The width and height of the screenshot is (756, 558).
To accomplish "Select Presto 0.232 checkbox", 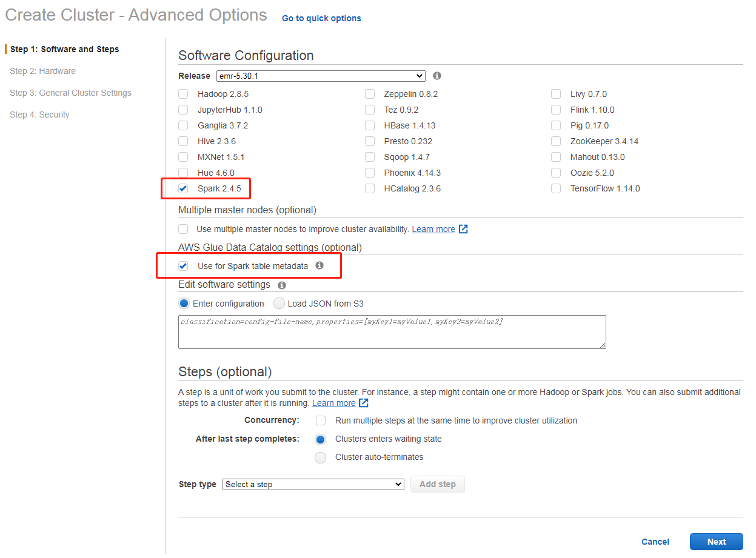I will [370, 141].
